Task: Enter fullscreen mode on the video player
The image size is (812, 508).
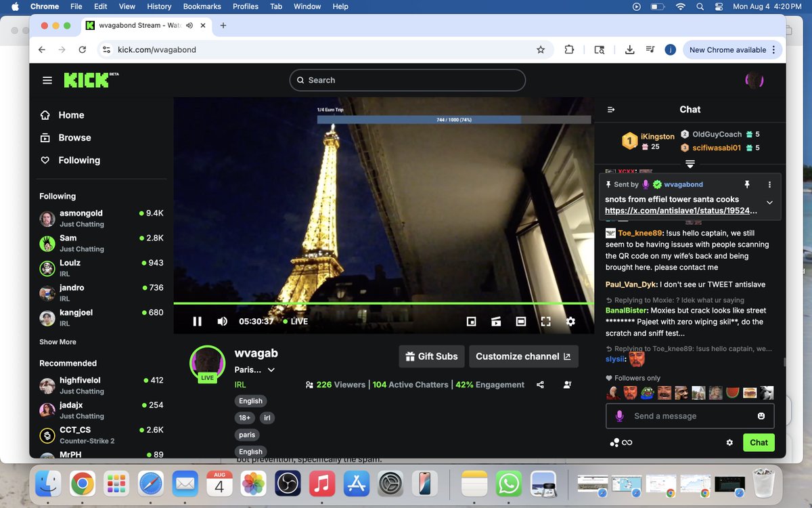Action: click(x=545, y=321)
